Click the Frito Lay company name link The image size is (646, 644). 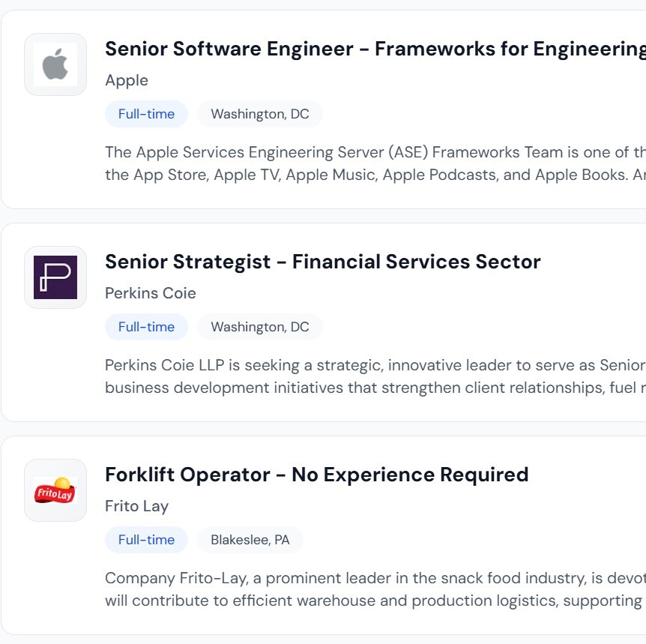[137, 506]
